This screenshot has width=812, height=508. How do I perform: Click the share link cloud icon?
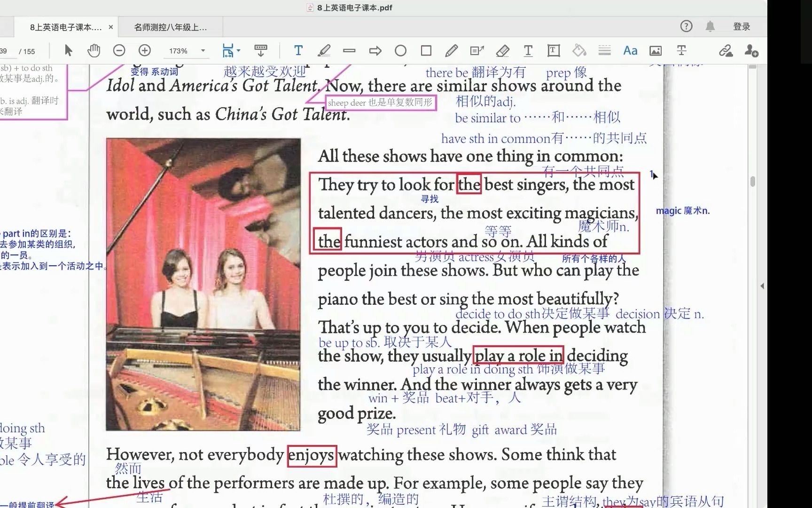click(726, 50)
